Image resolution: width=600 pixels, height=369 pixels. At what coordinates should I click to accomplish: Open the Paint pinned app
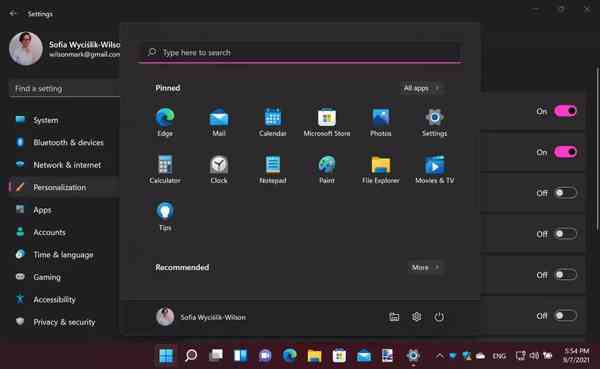[x=327, y=169]
